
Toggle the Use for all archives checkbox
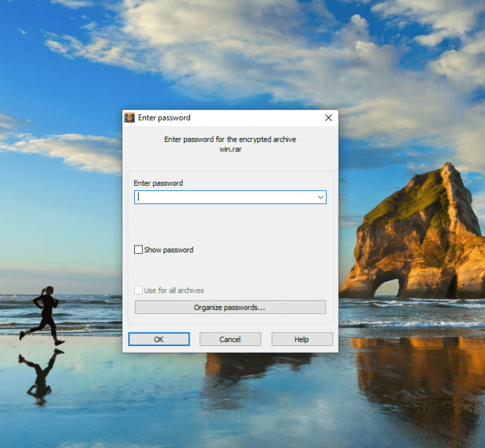(138, 290)
